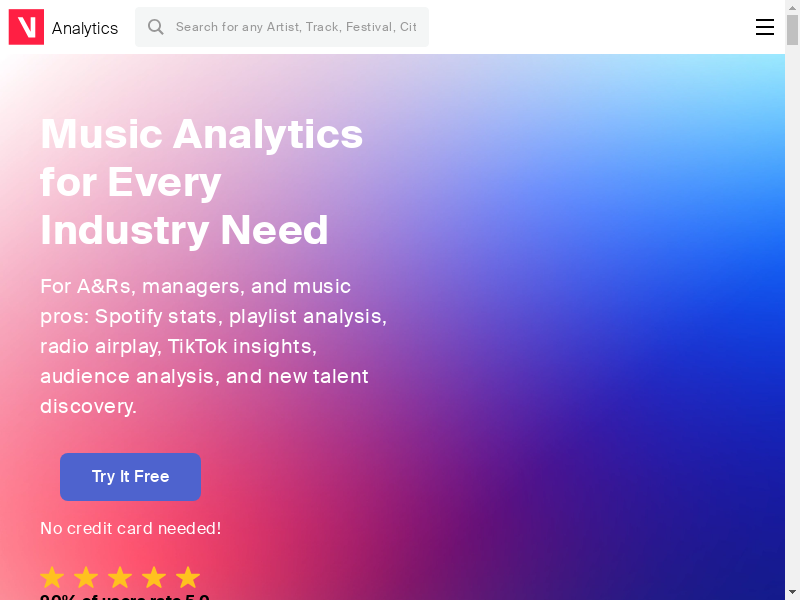The width and height of the screenshot is (800, 600).
Task: Click the last rating star
Action: point(188,577)
